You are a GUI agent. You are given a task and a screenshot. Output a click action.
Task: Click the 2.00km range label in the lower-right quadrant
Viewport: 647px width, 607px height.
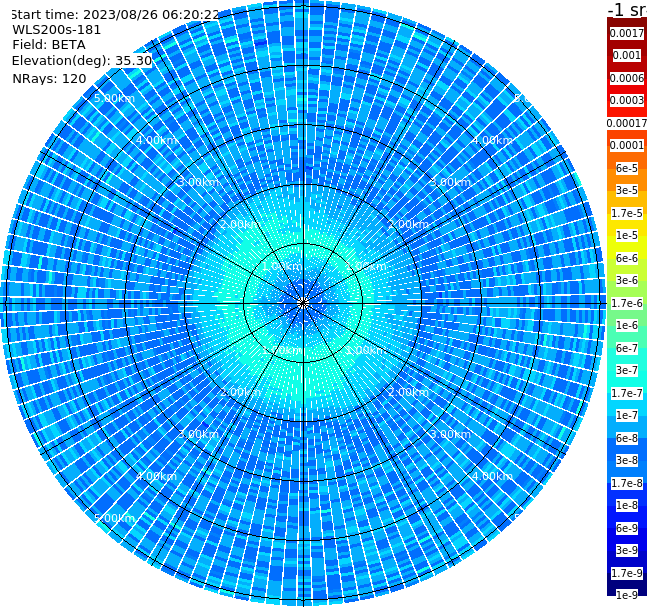click(408, 392)
